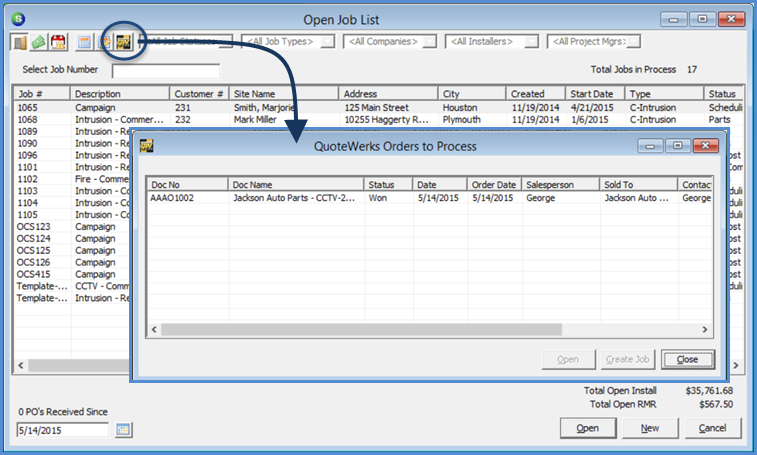Click left scroll arrow in QuoteWerks grid
Viewport: 757px width, 455px height.
tap(154, 329)
